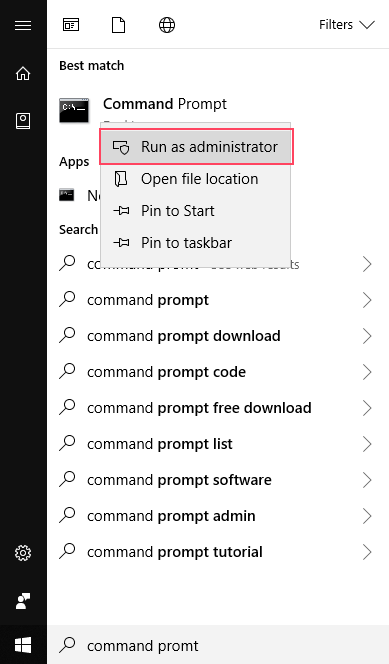Expand arrow for "command prompt software"

coord(367,480)
